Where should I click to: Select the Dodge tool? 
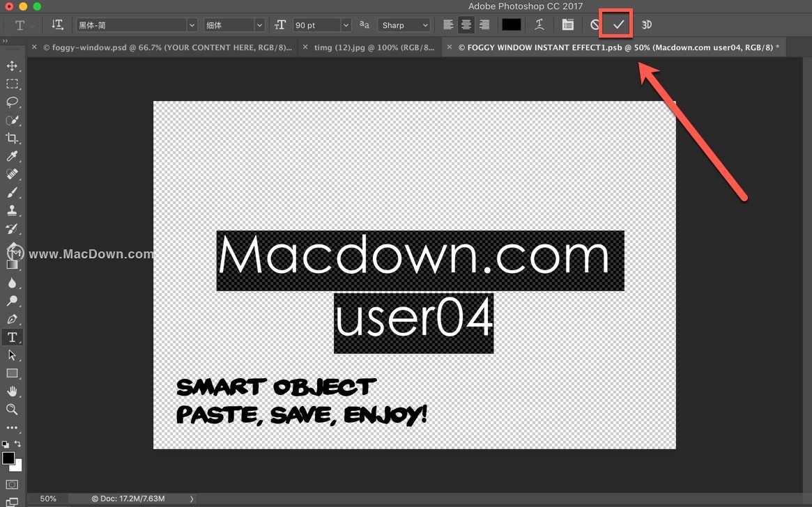pyautogui.click(x=12, y=301)
